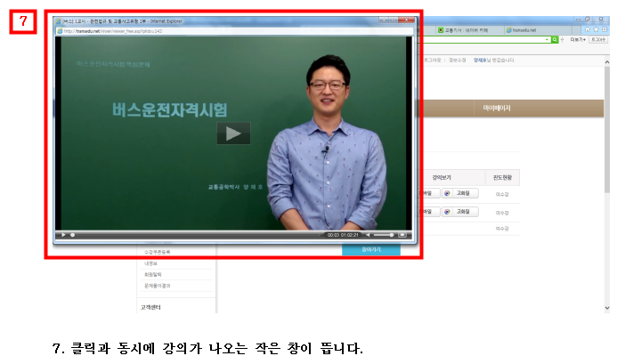
Task: Click the 강의보기 column header
Action: 442,178
